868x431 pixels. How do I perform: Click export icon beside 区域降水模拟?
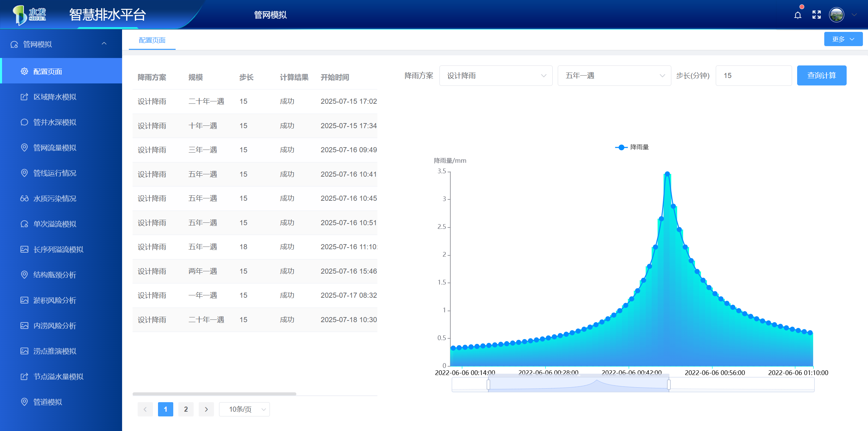click(x=24, y=97)
